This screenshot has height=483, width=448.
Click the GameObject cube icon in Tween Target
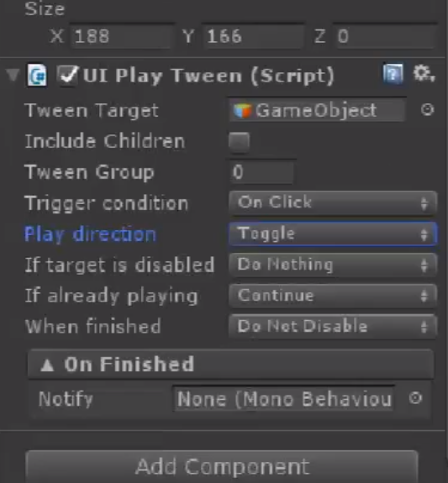242,111
